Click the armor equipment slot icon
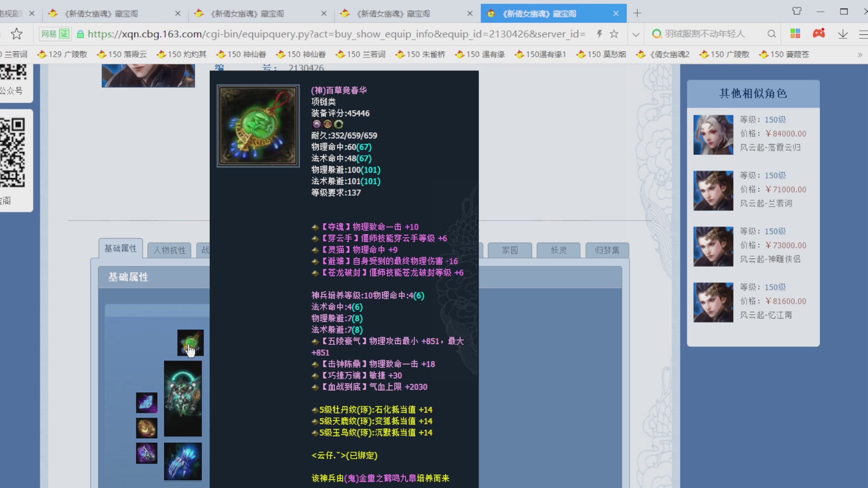Screen dimensions: 868x488 tap(183, 399)
